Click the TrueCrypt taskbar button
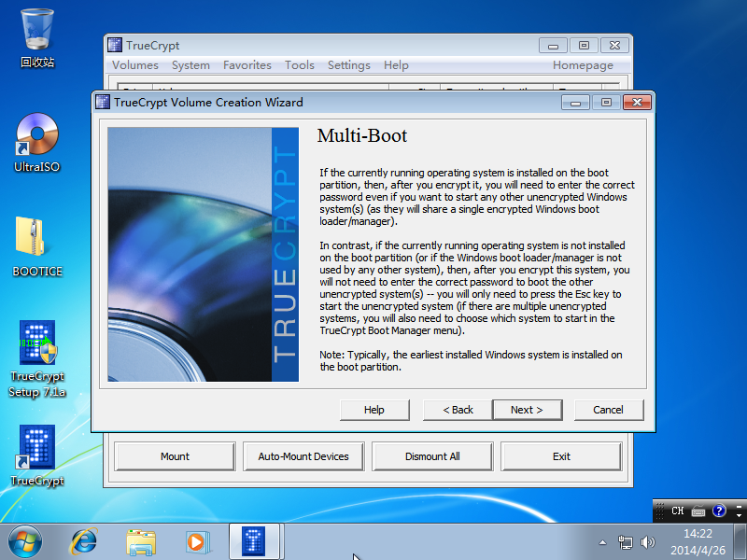The width and height of the screenshot is (747, 560). pos(254,541)
